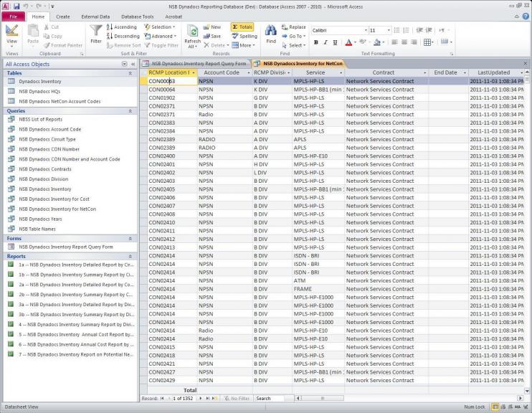The image size is (532, 413).
Task: Sort records Descending
Action: tap(123, 36)
